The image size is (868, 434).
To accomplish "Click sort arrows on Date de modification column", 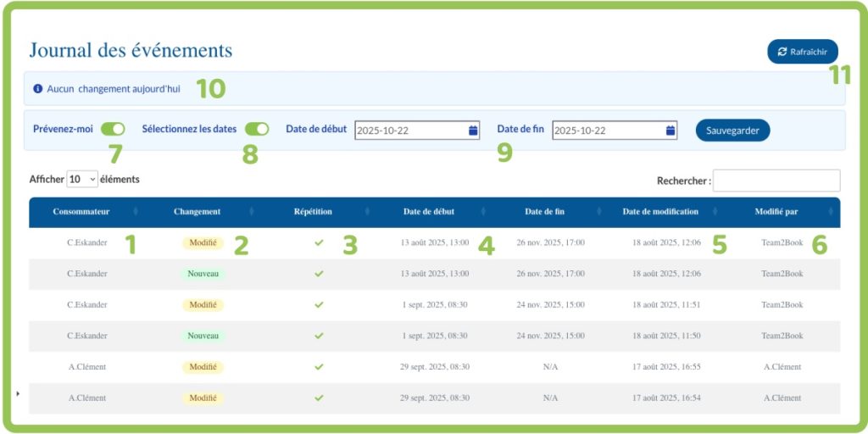I will pyautogui.click(x=715, y=212).
